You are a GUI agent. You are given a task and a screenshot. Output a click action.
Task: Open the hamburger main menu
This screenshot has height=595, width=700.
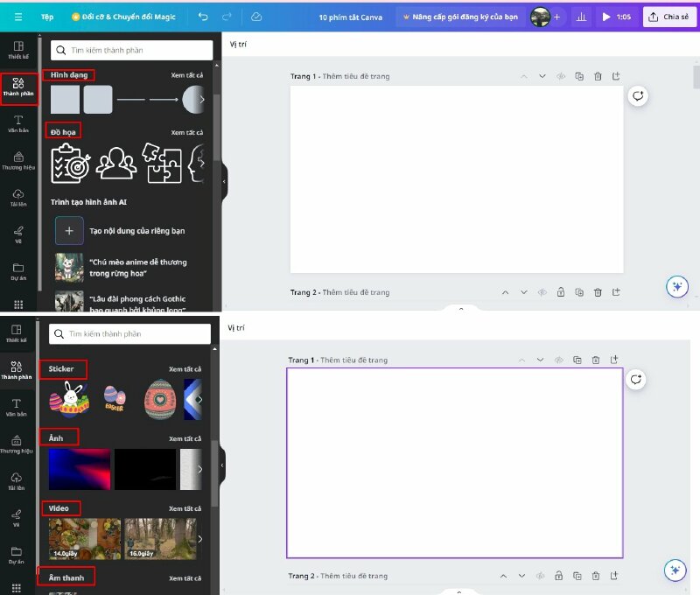pos(17,17)
